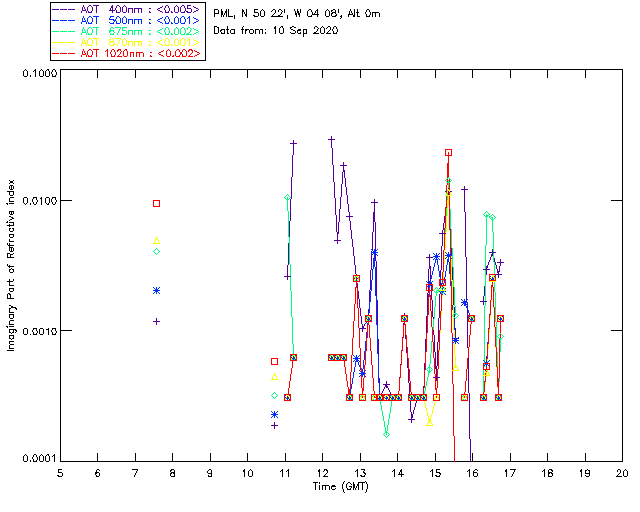
Task: Click the x-axis label 14
Action: (398, 473)
